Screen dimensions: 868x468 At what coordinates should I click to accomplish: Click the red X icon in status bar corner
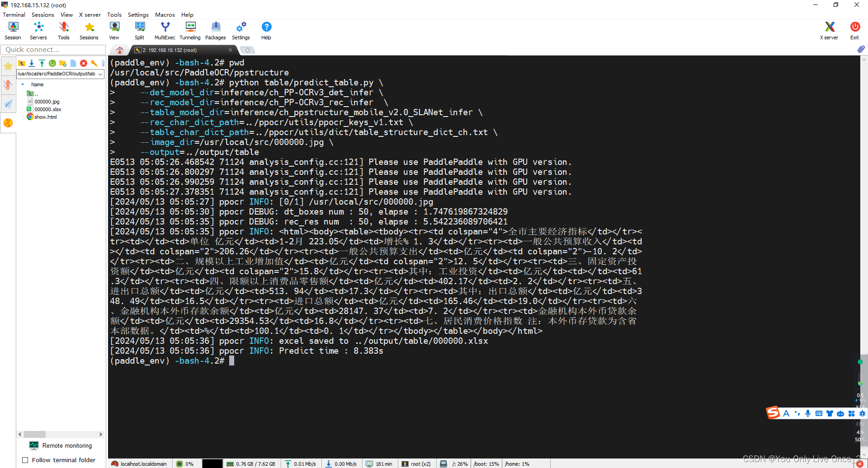(859, 464)
